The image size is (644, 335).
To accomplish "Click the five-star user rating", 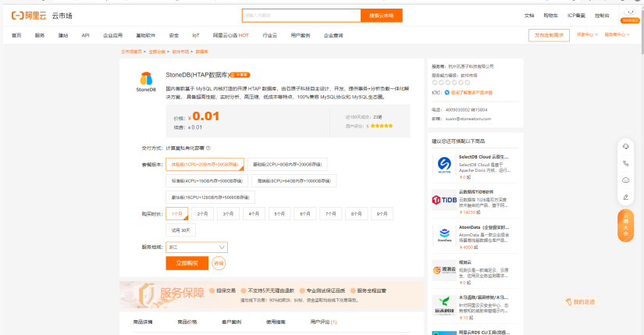I will [382, 126].
